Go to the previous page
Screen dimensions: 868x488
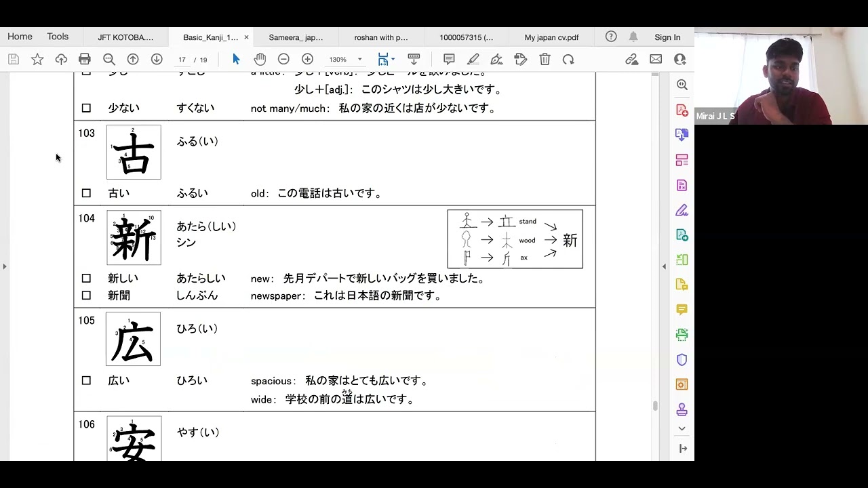point(133,60)
